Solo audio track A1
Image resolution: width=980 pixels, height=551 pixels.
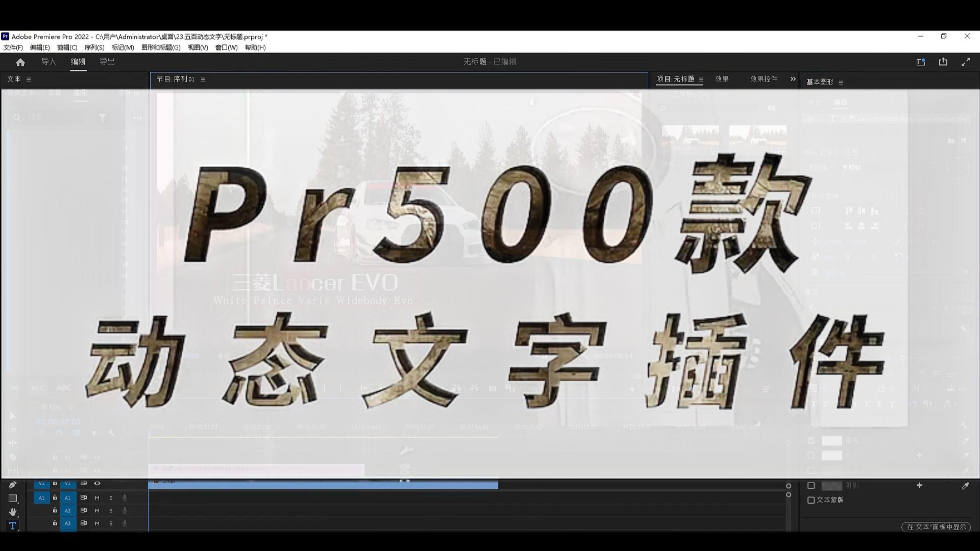[x=111, y=498]
